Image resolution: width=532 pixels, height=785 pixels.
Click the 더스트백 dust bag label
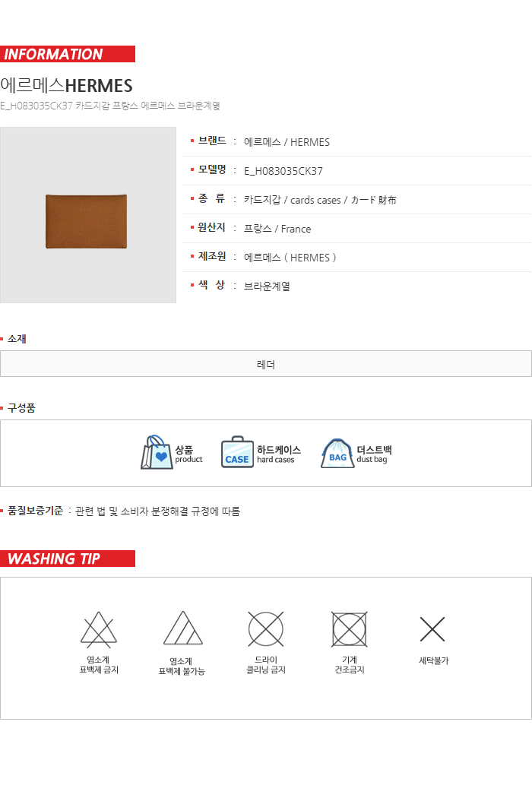point(374,454)
